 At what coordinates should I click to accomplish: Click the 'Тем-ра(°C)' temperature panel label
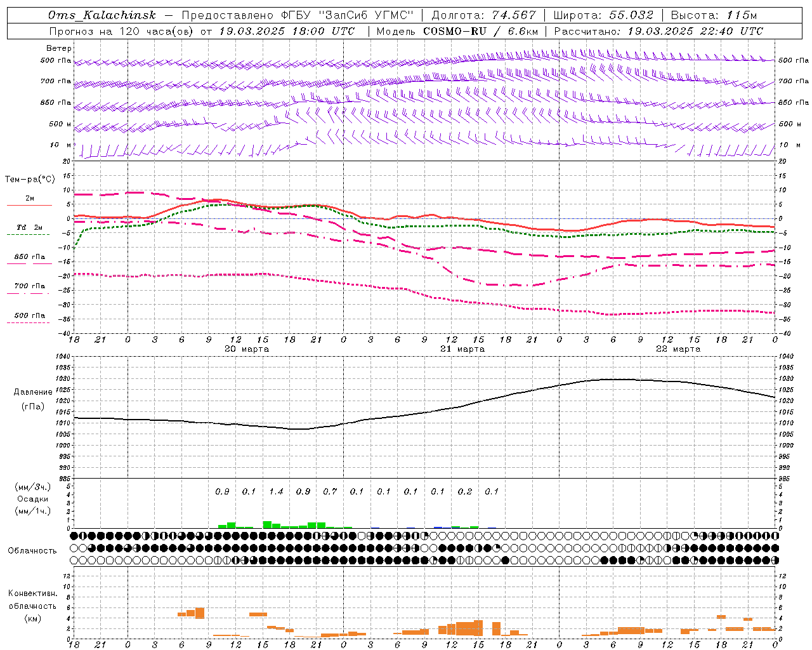(30, 180)
